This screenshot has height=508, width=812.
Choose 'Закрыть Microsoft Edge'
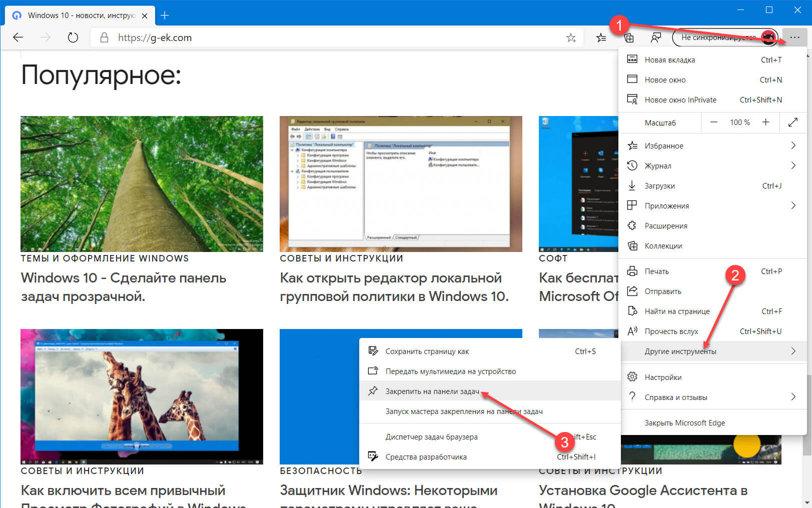click(x=712, y=422)
